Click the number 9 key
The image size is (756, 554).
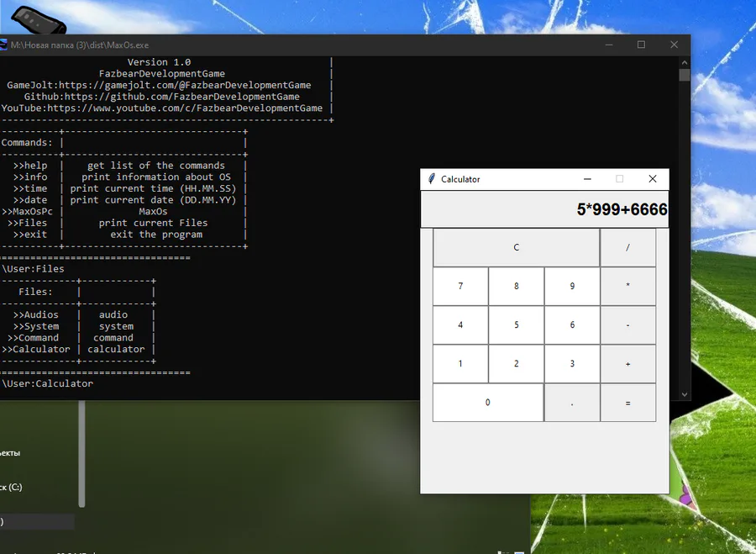pos(572,286)
